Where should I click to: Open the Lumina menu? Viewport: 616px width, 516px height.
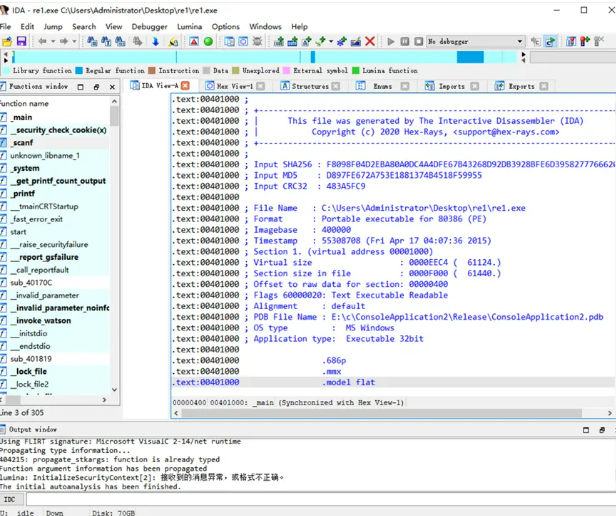click(x=189, y=26)
